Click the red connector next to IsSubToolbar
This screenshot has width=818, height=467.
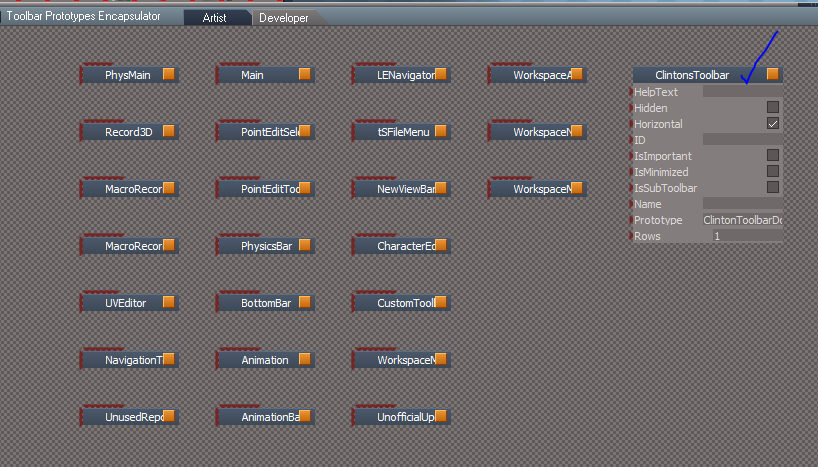(x=631, y=188)
